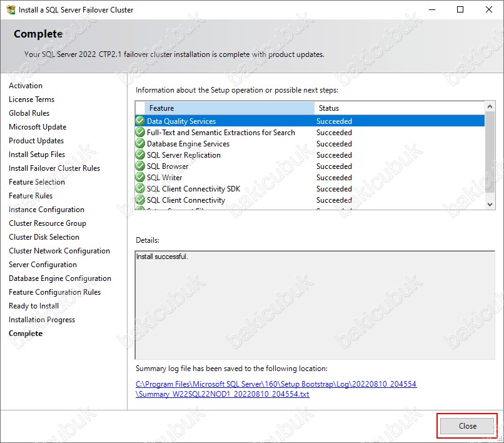Click the Feature Configuration Rules step
Image resolution: width=504 pixels, height=443 pixels.
(54, 292)
